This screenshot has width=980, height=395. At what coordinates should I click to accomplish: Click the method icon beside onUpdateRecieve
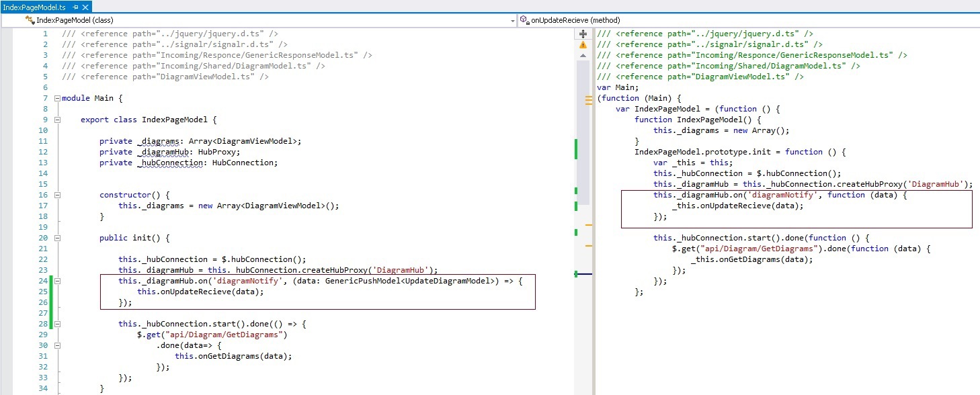524,20
